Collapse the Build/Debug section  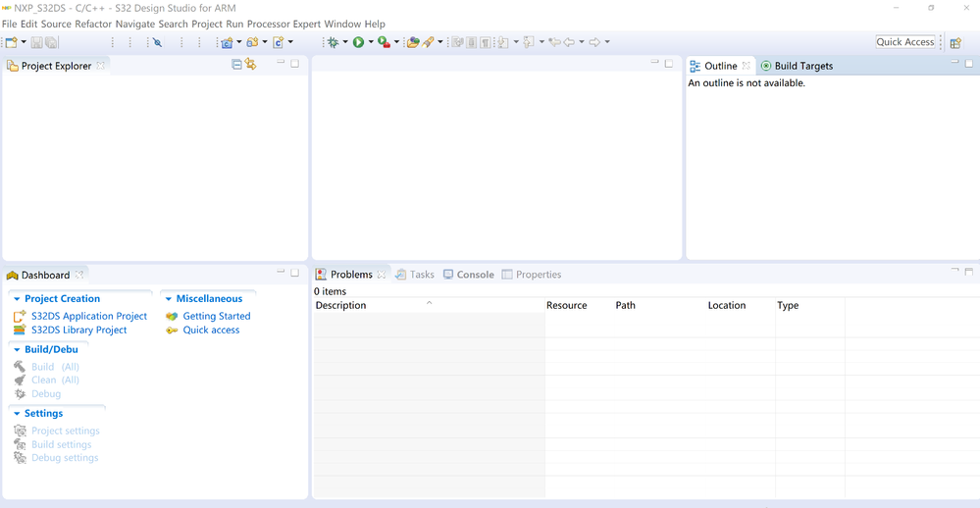(17, 349)
